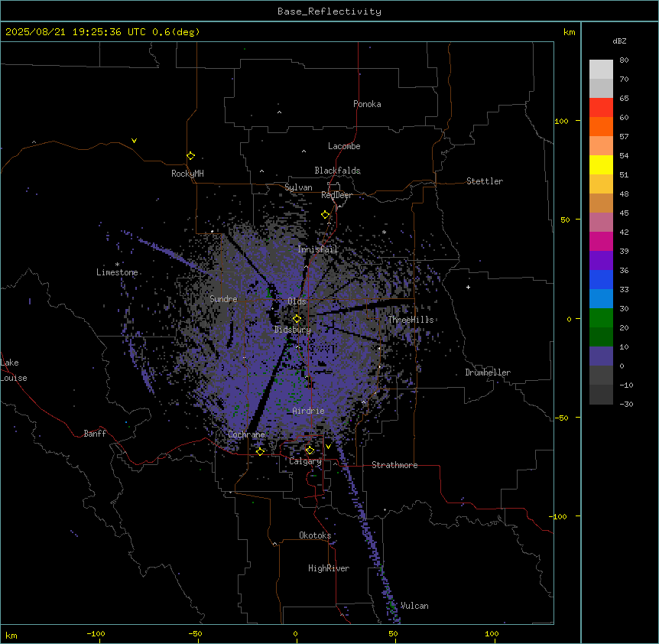Click the Limestone label
Image resolution: width=659 pixels, height=644 pixels.
click(117, 272)
